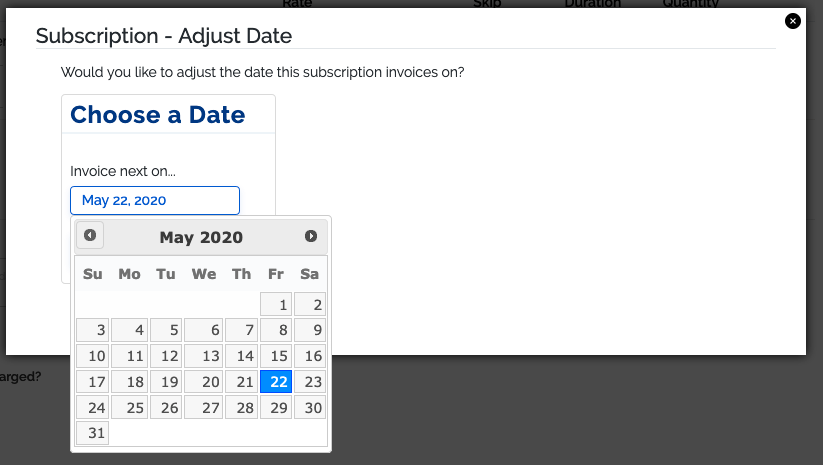Choose May 27 date cell
823x465 pixels.
pyautogui.click(x=204, y=407)
